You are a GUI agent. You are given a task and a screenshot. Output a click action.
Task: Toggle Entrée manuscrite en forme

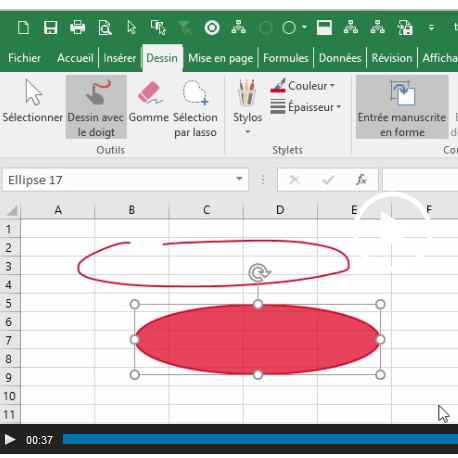[402, 107]
